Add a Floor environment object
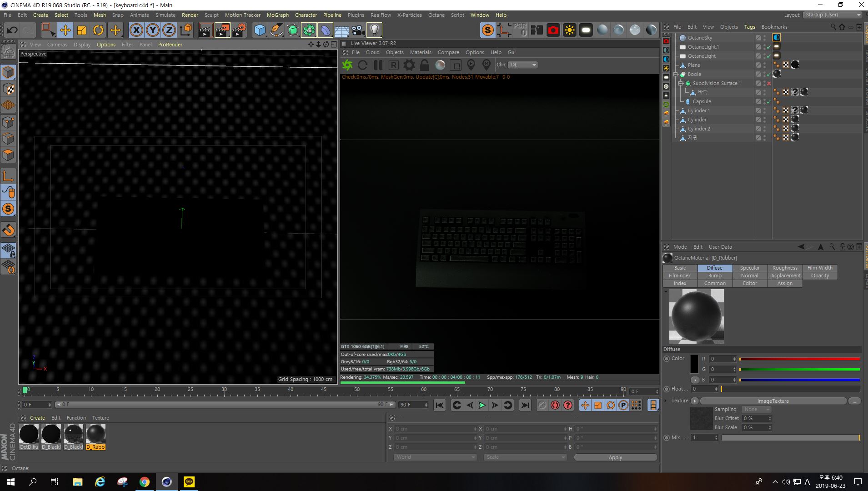 pos(341,30)
